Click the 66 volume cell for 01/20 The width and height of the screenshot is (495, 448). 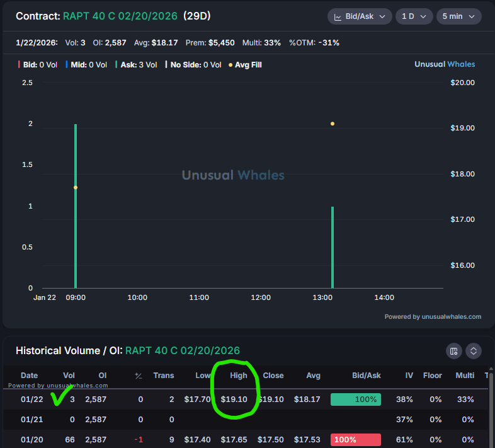click(x=70, y=440)
